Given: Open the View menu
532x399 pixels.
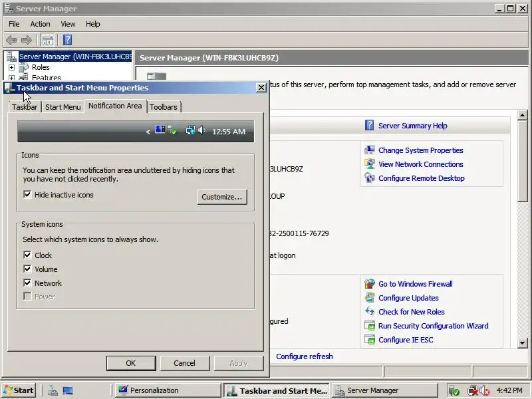Looking at the screenshot, I should [68, 24].
